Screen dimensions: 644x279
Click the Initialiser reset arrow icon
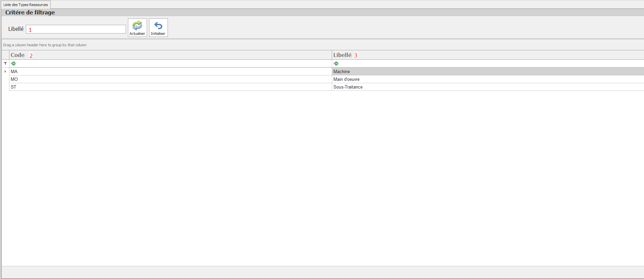[x=158, y=26]
